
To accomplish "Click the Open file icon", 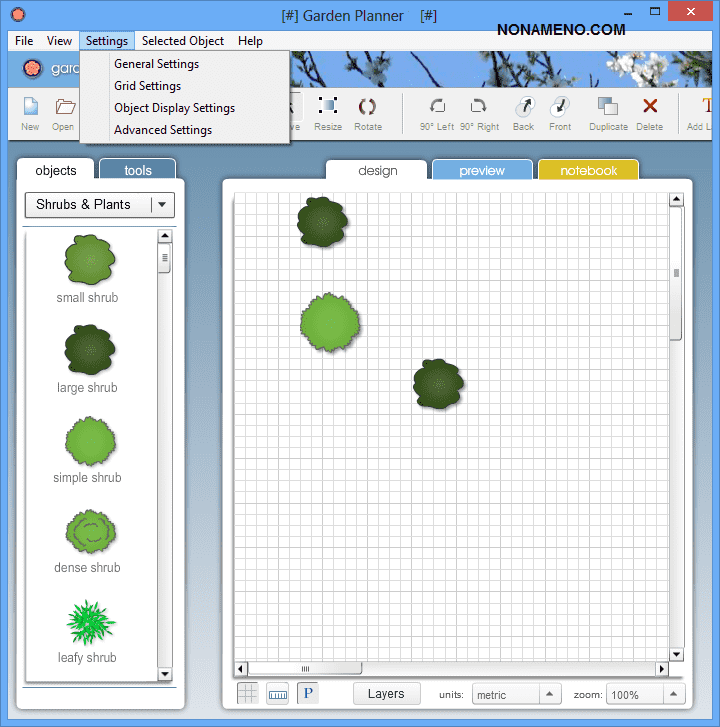I will (64, 108).
